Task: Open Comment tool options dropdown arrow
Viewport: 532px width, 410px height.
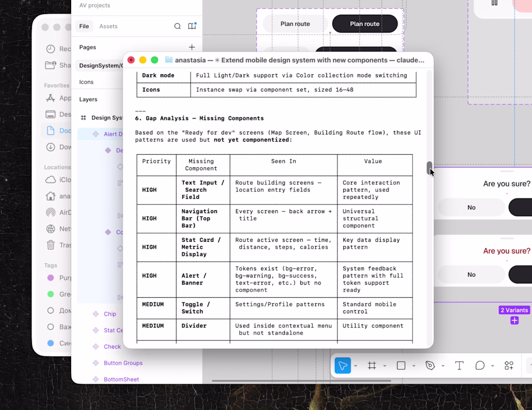Action: pos(493,366)
